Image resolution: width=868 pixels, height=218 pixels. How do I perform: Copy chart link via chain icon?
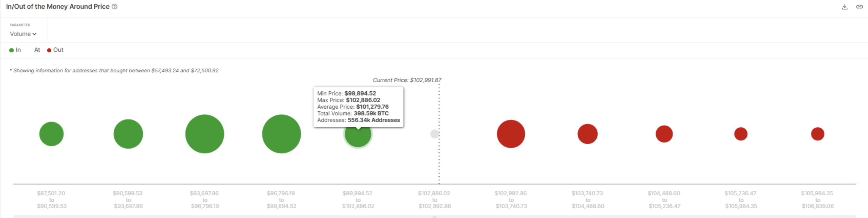[x=859, y=7]
